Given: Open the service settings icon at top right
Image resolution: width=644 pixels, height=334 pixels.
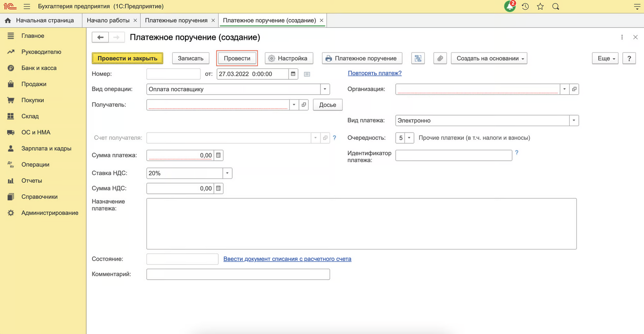Looking at the screenshot, I should click(637, 7).
